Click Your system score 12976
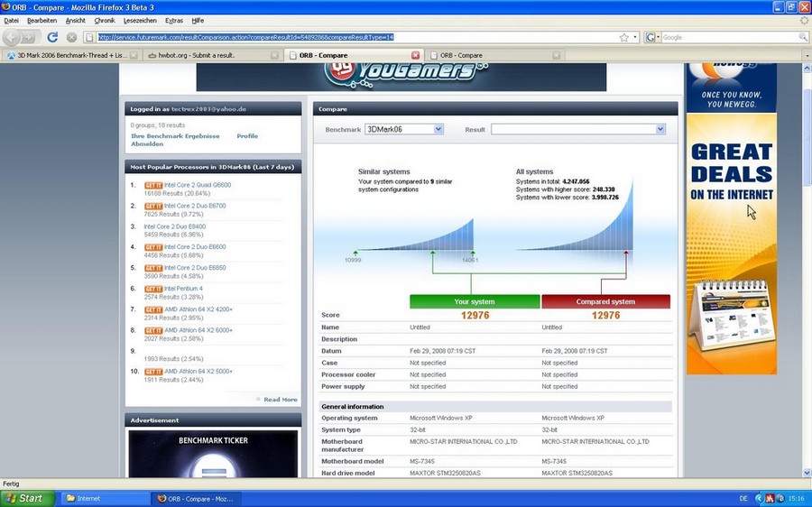 (x=475, y=316)
